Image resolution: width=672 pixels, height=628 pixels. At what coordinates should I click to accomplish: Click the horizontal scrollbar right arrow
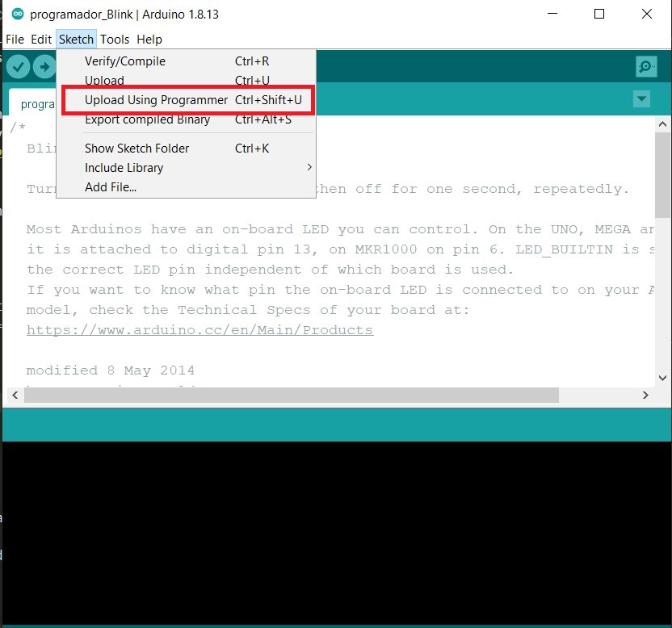click(645, 395)
